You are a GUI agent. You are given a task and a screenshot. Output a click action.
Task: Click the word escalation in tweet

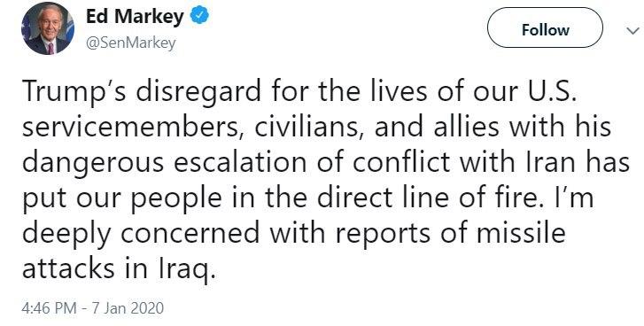point(240,162)
